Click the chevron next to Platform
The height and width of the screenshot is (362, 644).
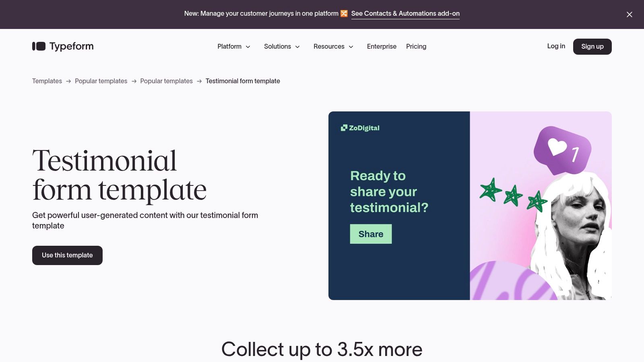tap(248, 47)
